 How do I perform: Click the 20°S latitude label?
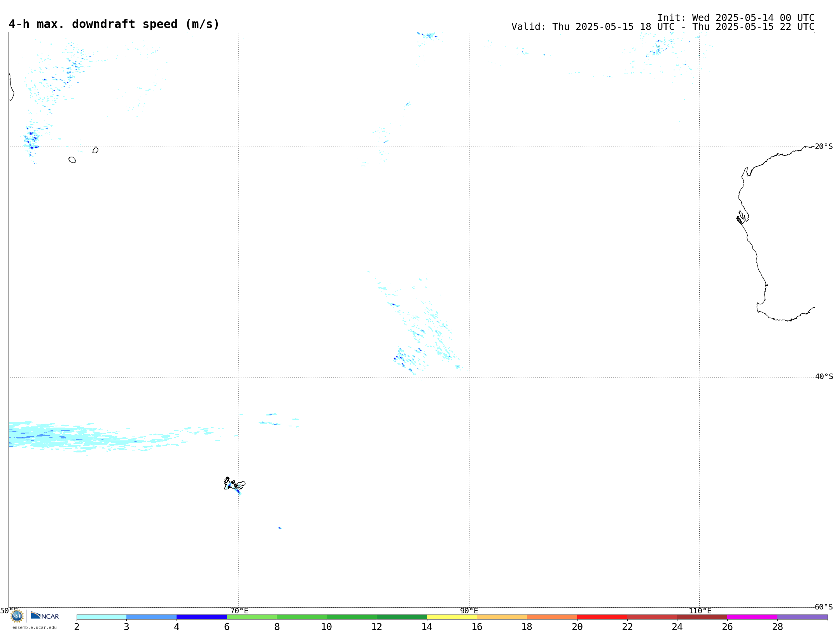click(824, 147)
